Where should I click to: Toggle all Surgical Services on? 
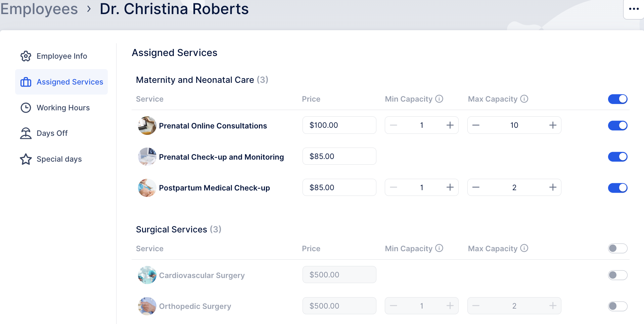[x=617, y=248]
